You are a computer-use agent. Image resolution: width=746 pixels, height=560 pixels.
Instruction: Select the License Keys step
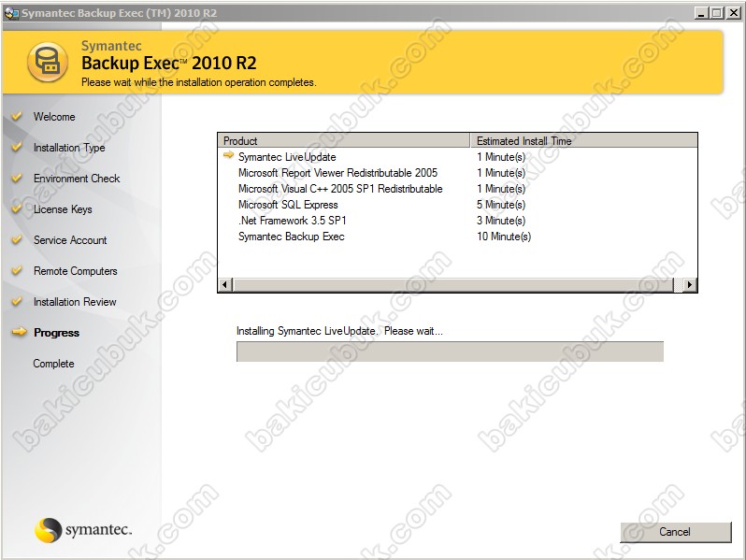click(x=63, y=209)
